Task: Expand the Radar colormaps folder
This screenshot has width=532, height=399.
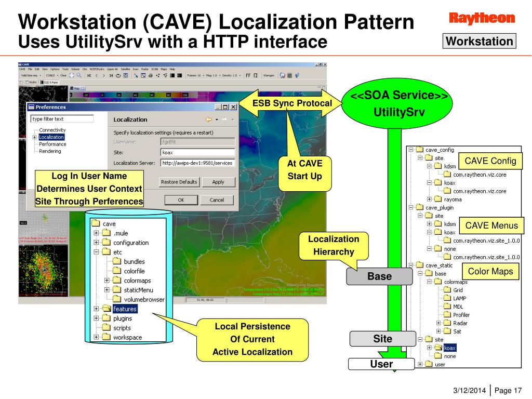Action: coord(438,323)
